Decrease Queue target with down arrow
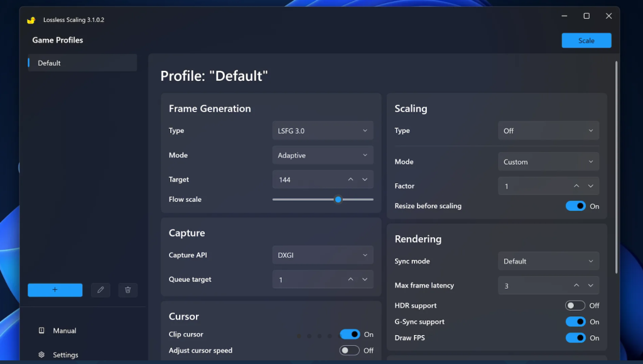The width and height of the screenshot is (643, 364). click(x=365, y=279)
